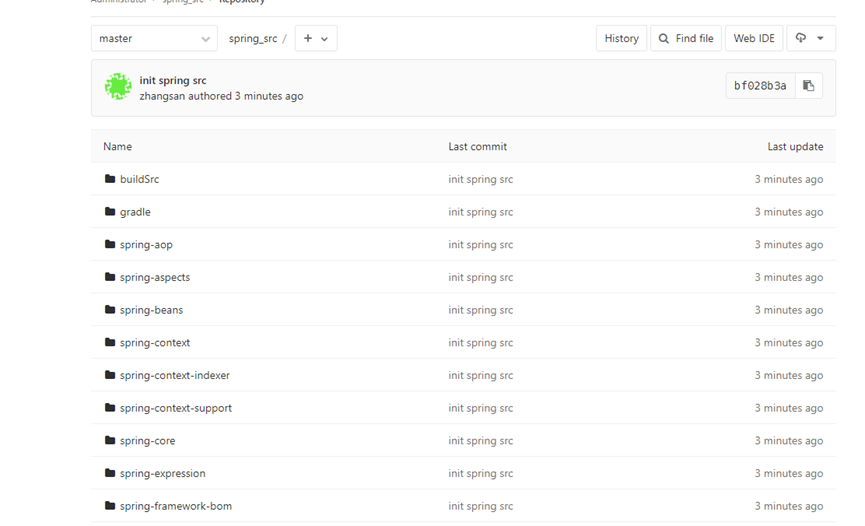
Task: Open last commit link in buildSrc row
Action: [480, 179]
